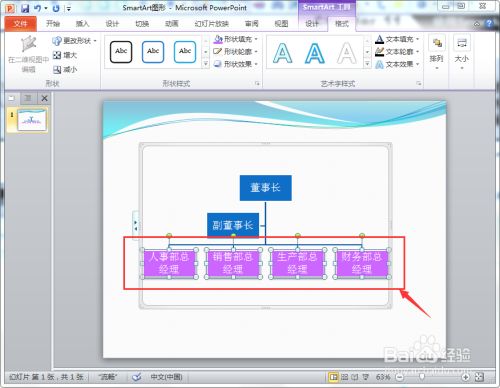The width and height of the screenshot is (500, 388).
Task: Open the 文本效果 Text Effects dropdown
Action: click(397, 64)
